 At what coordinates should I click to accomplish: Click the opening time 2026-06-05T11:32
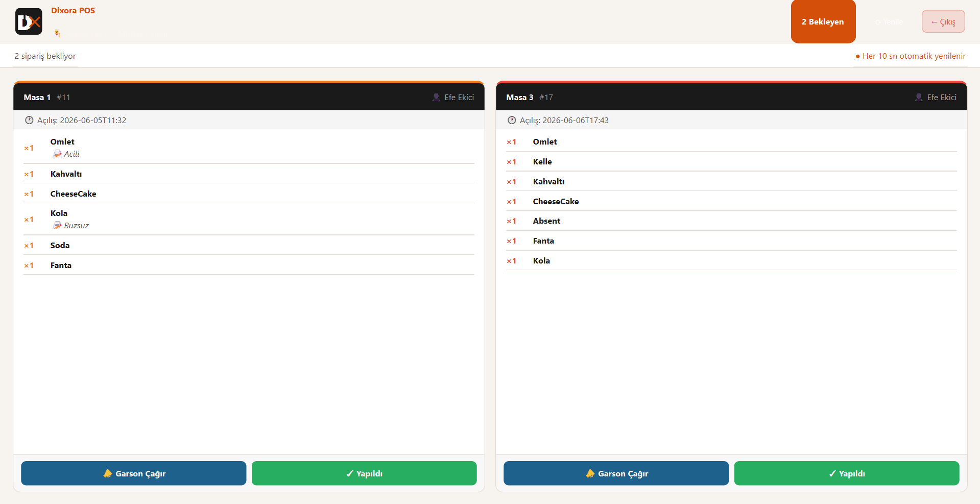coord(93,121)
